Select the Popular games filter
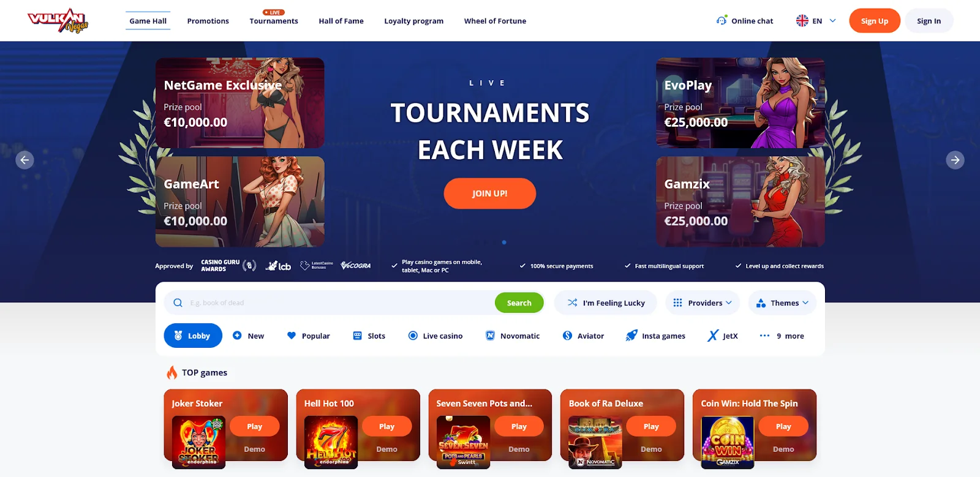Image resolution: width=980 pixels, height=477 pixels. [309, 336]
